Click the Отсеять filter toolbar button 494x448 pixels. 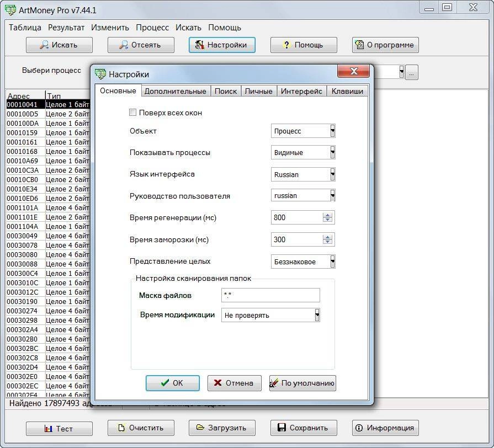[141, 45]
